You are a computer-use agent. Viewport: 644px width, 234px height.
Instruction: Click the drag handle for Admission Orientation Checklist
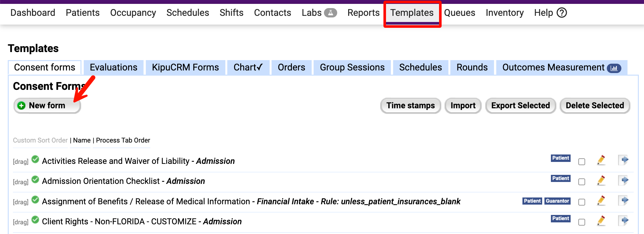(x=21, y=182)
